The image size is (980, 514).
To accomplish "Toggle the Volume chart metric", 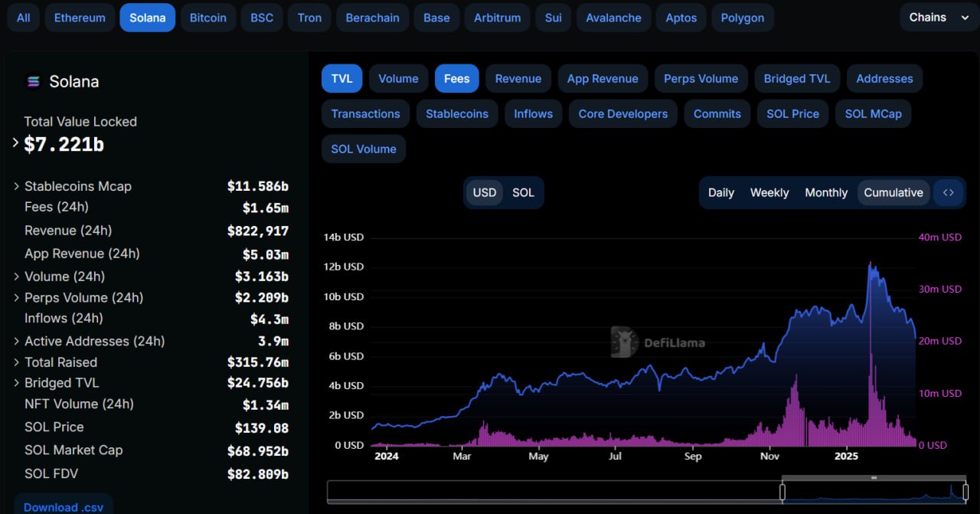I will [x=398, y=79].
